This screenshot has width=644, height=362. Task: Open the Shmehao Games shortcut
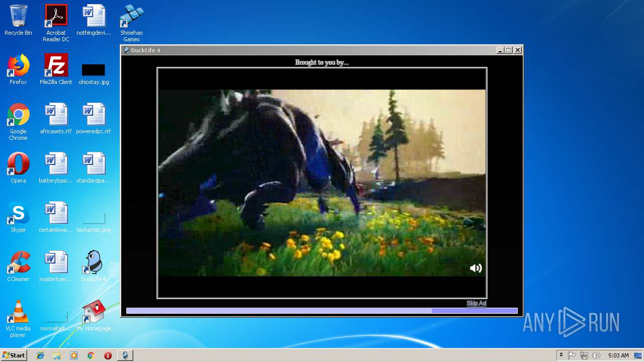(x=131, y=23)
